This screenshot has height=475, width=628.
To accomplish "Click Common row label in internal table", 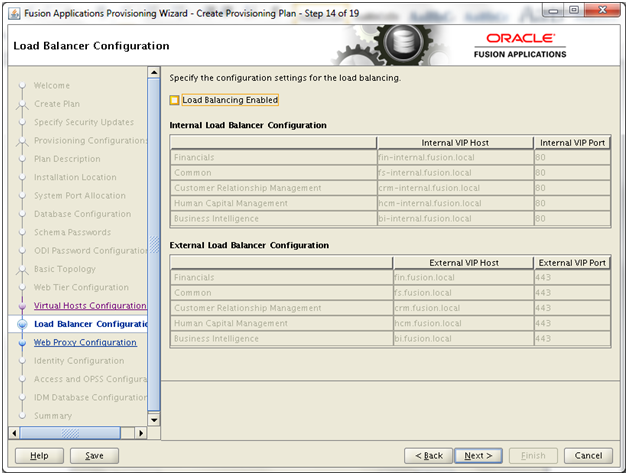I will [x=193, y=173].
